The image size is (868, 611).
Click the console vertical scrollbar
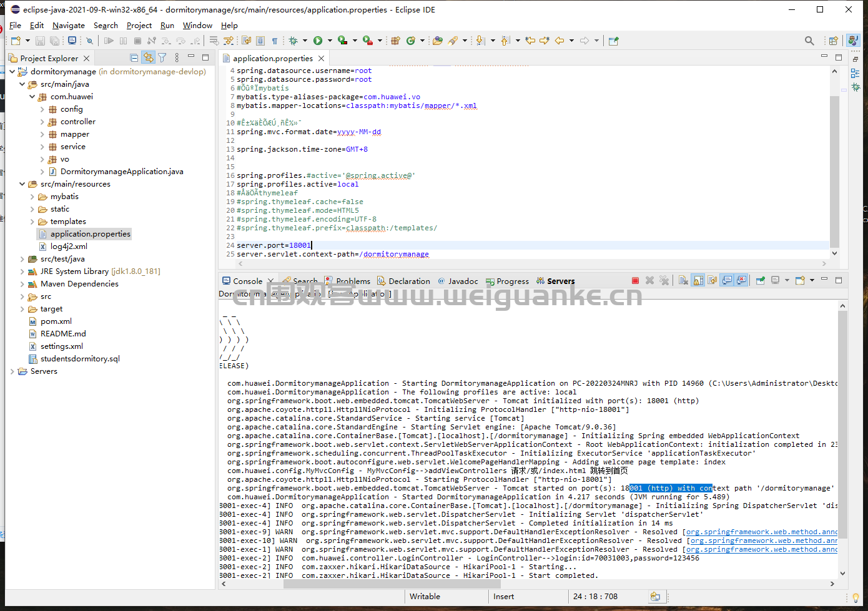pos(842,424)
